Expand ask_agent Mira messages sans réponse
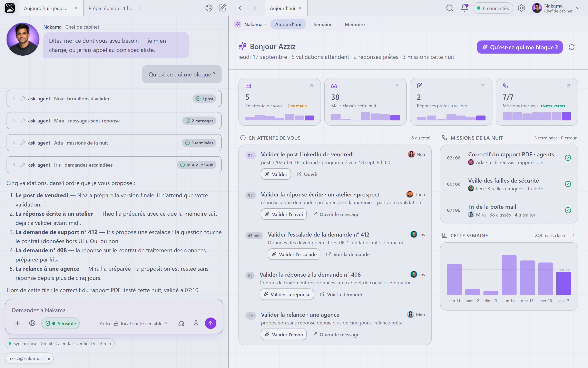 (114, 121)
